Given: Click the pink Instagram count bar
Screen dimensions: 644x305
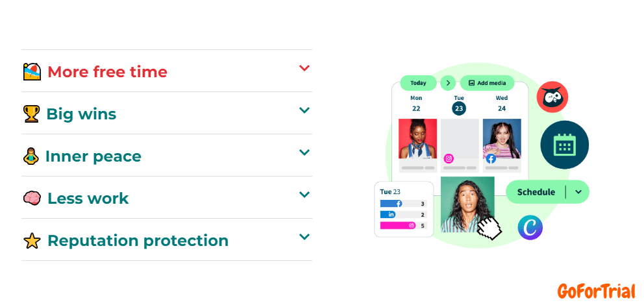Looking at the screenshot, I should pos(398,225).
